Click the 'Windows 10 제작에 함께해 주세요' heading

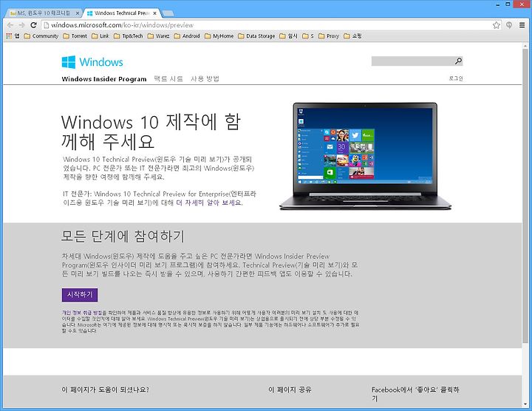151,132
